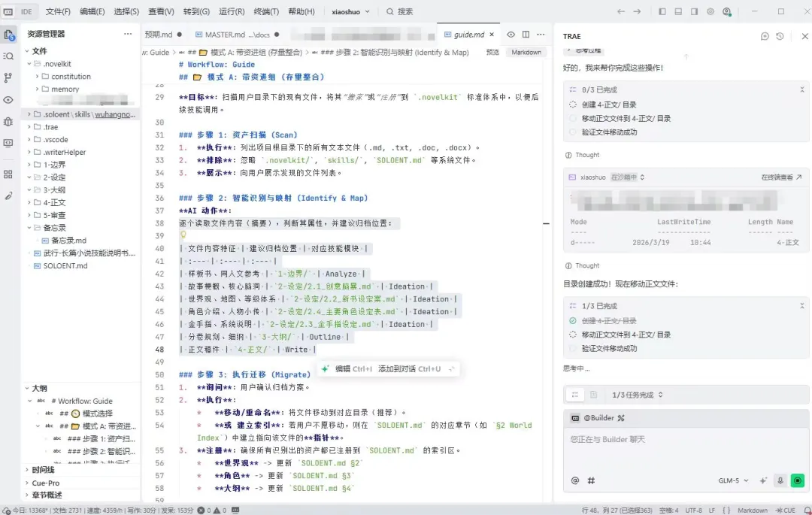Toggle the bottom panel layout icon
Viewport: 812px width, 515px height.
click(x=678, y=11)
